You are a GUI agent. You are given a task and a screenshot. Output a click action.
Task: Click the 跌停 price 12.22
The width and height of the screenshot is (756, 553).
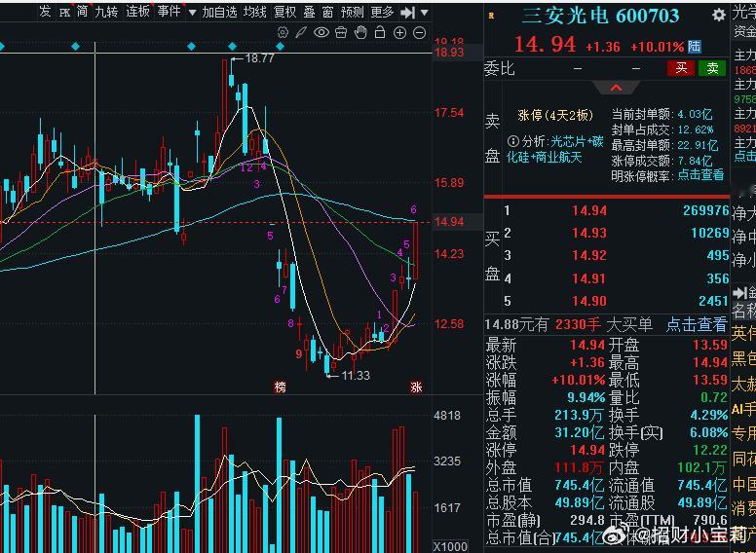[x=710, y=451]
